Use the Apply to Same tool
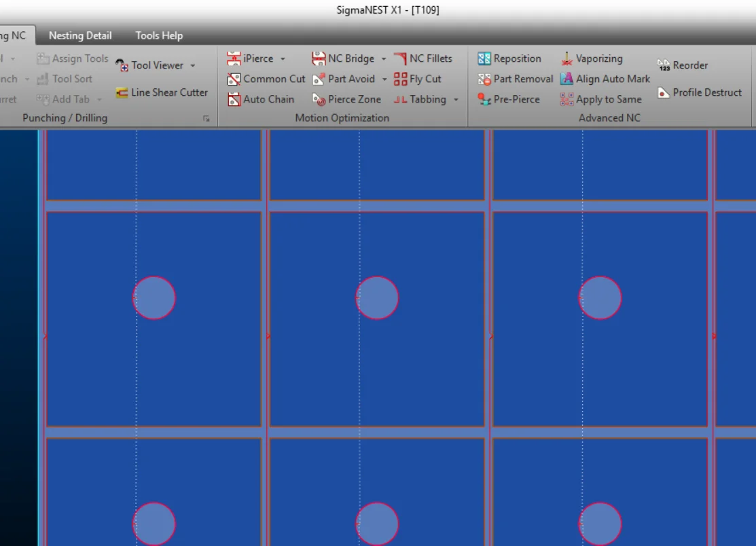 [x=600, y=99]
